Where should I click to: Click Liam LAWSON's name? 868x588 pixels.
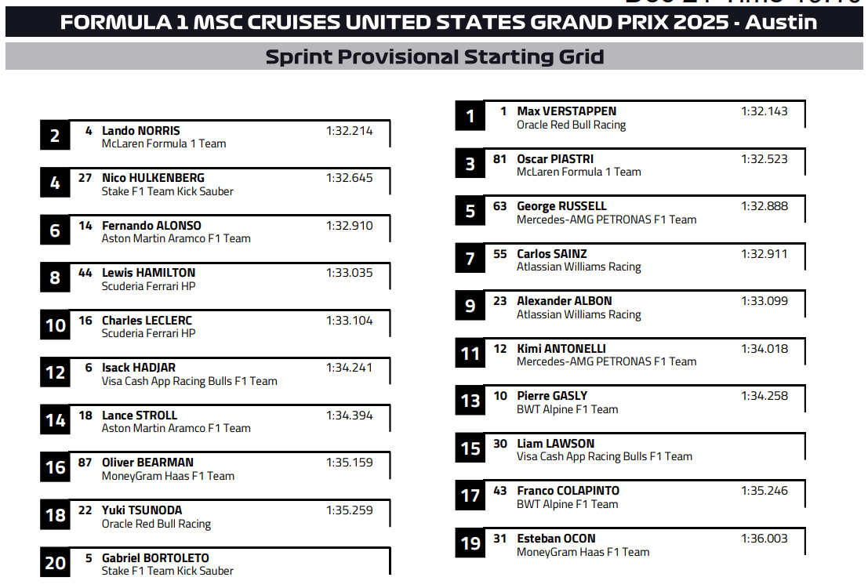coord(555,444)
